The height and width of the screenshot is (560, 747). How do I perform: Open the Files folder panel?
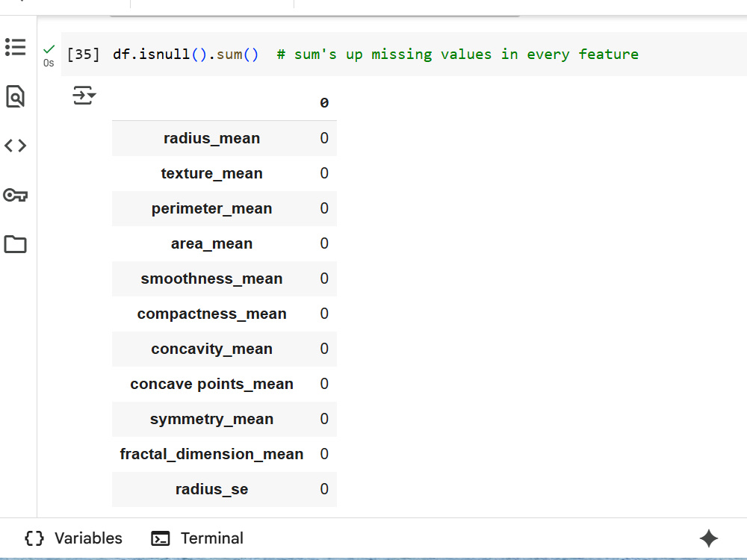[x=15, y=244]
